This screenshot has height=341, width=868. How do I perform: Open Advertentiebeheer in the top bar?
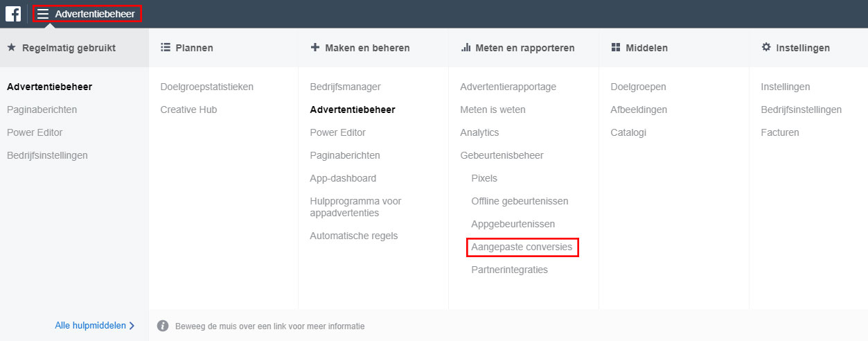[x=95, y=14]
